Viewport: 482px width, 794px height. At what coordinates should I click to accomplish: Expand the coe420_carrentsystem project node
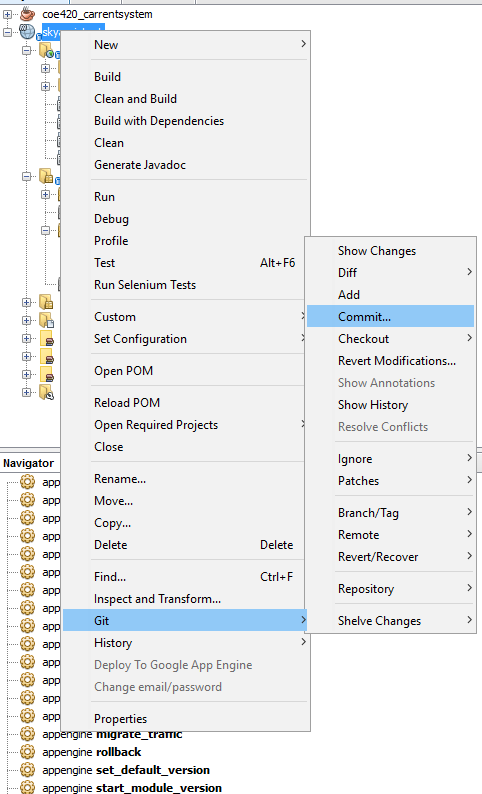pos(7,15)
